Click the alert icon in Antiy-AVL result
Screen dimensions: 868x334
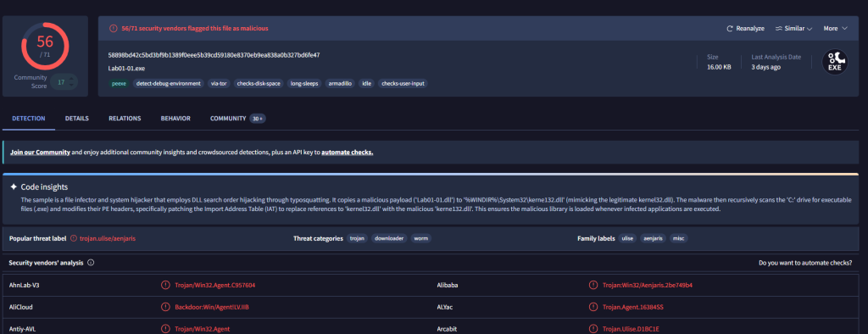click(165, 328)
